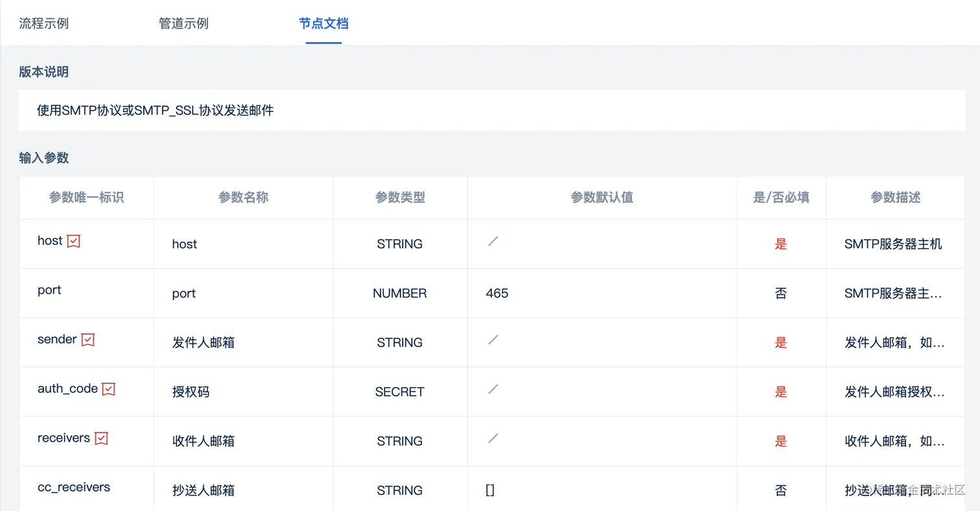Switch to the 管道示例 tab
980x511 pixels.
[183, 24]
